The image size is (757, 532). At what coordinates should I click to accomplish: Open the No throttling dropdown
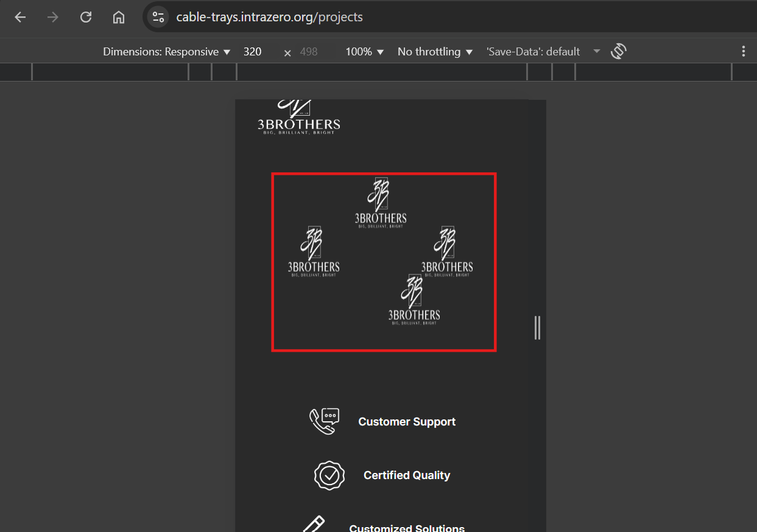coord(435,52)
